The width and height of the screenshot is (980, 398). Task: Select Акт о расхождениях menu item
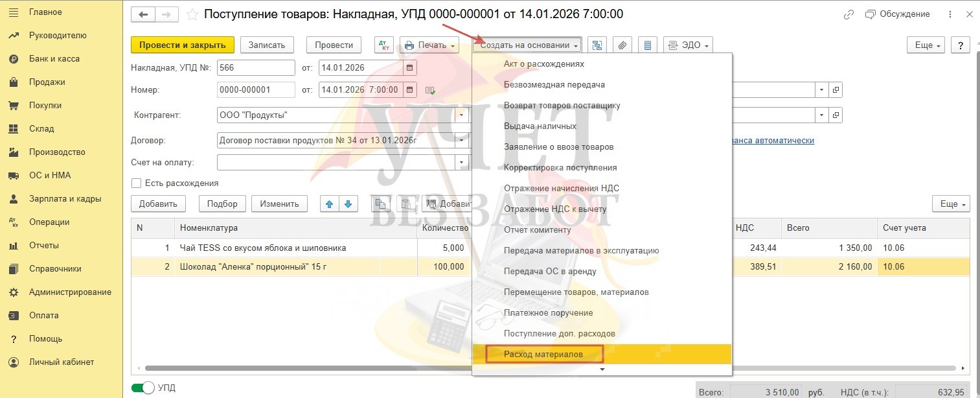602,64
